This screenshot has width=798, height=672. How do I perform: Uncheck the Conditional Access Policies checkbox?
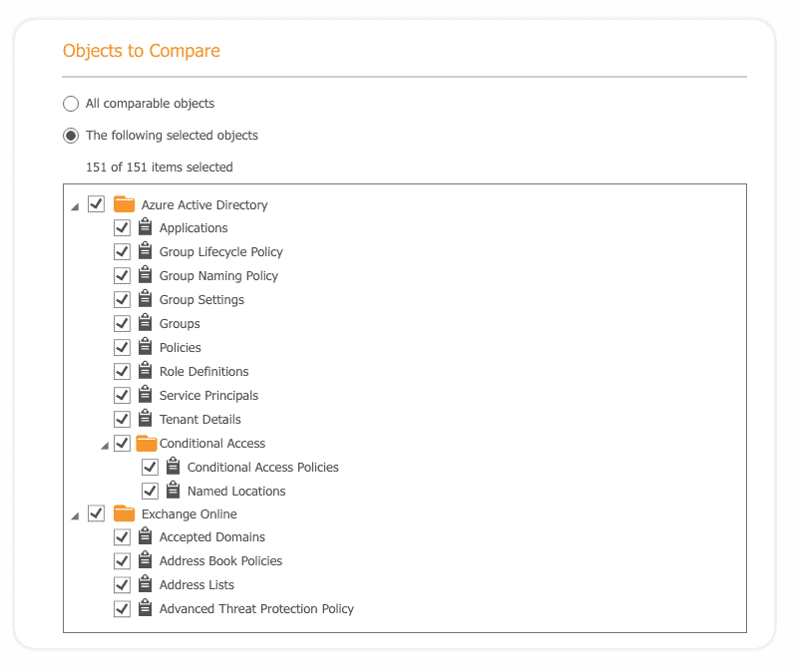pyautogui.click(x=151, y=467)
